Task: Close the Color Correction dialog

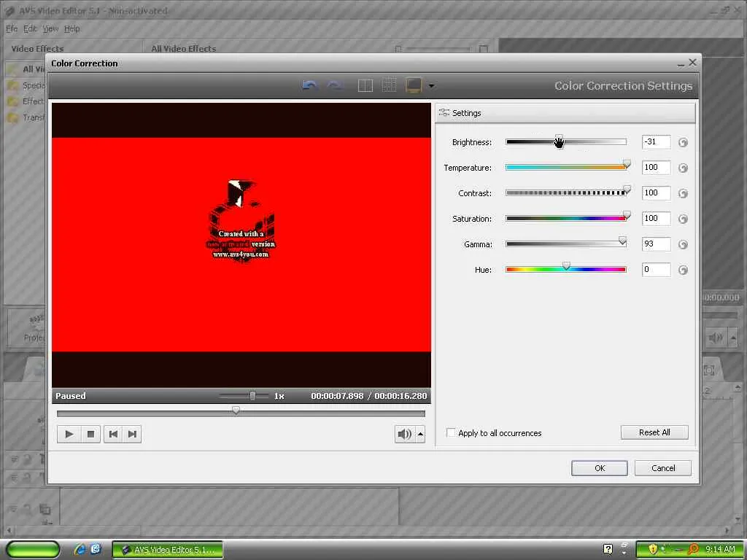Action: [x=692, y=63]
